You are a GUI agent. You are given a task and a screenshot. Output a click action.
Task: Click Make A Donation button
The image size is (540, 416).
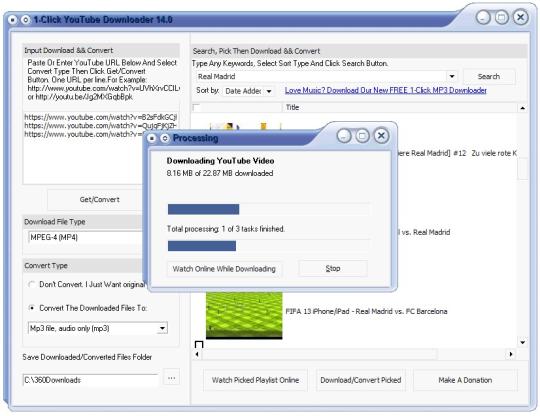coord(465,380)
